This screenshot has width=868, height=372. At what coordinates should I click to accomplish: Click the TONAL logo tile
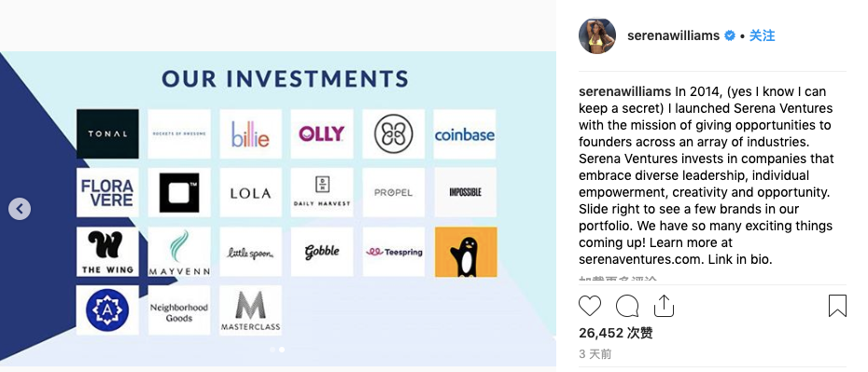coord(107,133)
